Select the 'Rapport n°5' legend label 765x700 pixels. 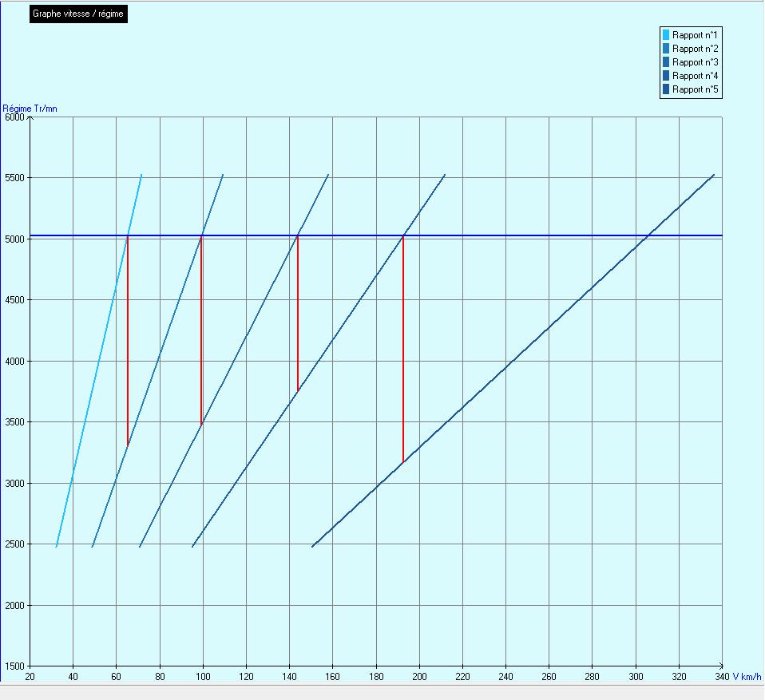pyautogui.click(x=695, y=89)
